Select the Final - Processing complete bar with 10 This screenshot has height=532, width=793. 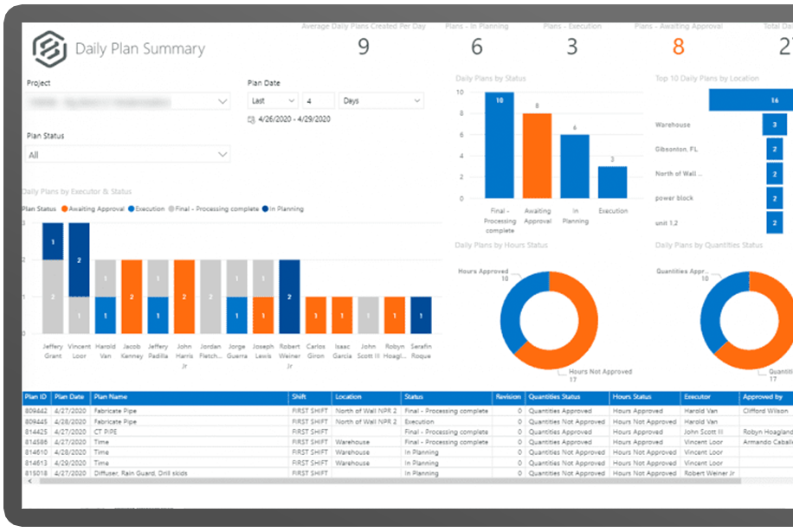pos(499,145)
